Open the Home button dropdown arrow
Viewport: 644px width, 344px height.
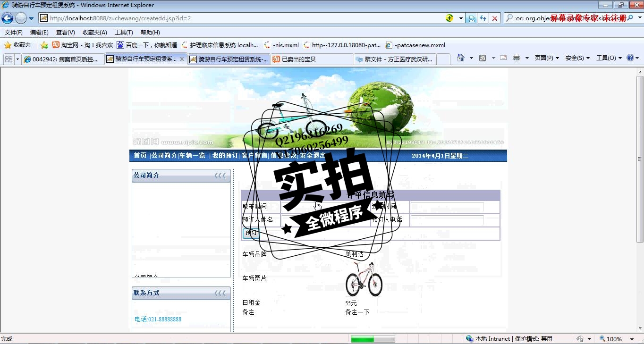[471, 58]
